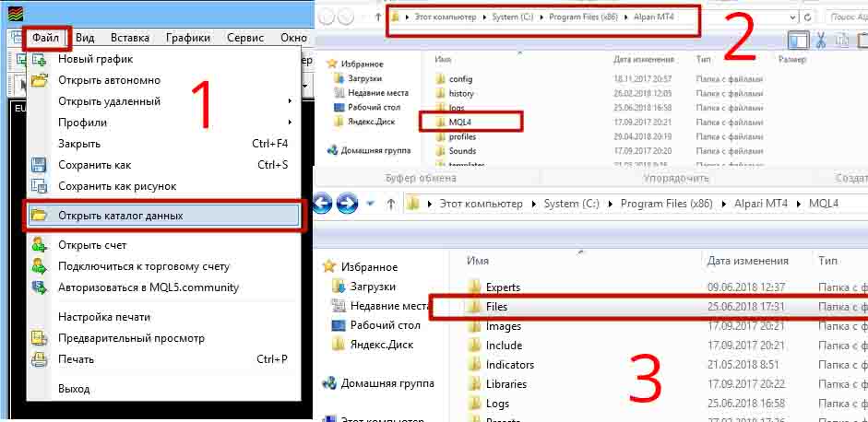Click the Печать printer icon
The width and height of the screenshot is (868, 422).
pyautogui.click(x=40, y=359)
